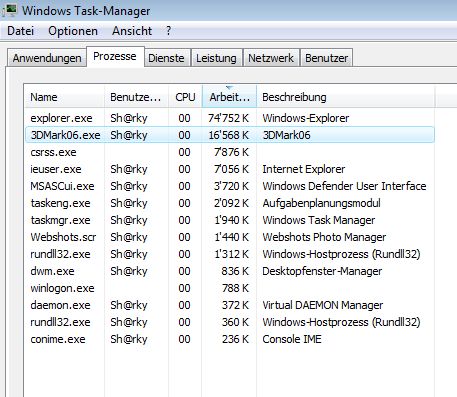Click the Console IME description
This screenshot has height=397, width=457.
[292, 339]
